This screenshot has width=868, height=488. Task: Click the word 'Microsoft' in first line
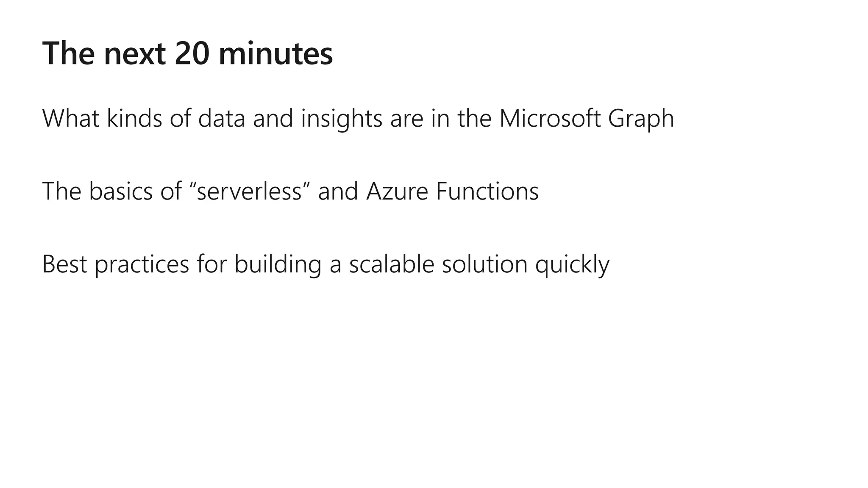[550, 118]
